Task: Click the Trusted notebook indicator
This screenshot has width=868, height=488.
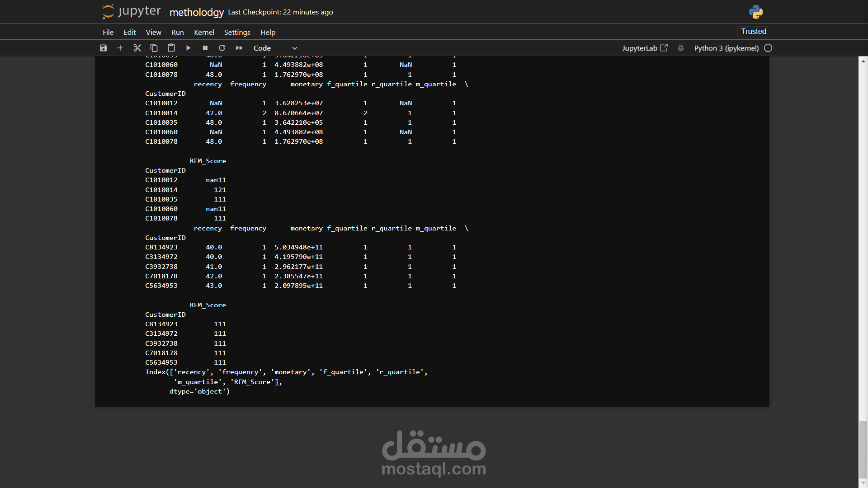Action: pos(754,31)
